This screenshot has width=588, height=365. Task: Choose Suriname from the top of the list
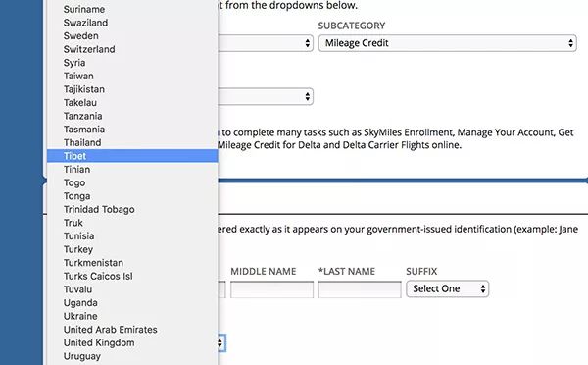(x=132, y=9)
